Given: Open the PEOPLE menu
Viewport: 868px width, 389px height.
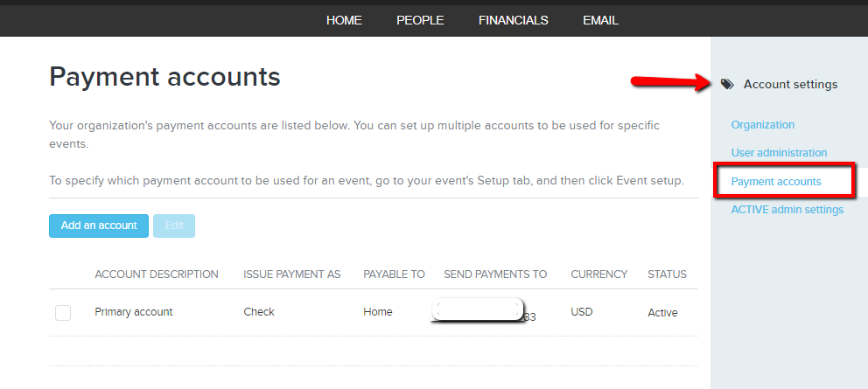Looking at the screenshot, I should (x=420, y=20).
